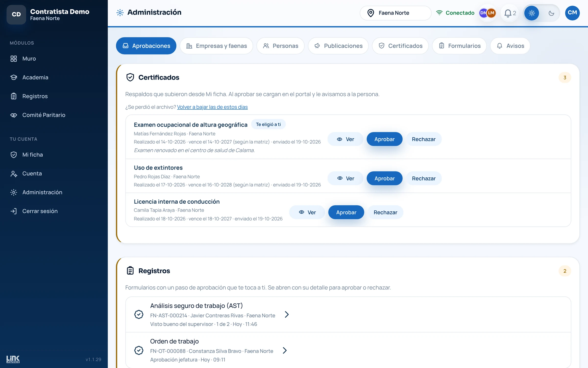This screenshot has width=588, height=368.
Task: Approve the Licencia interna de conducción
Action: point(346,212)
